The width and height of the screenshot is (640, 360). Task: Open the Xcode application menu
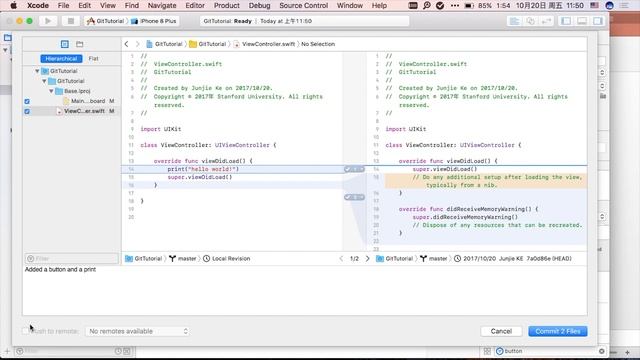(x=38, y=5)
